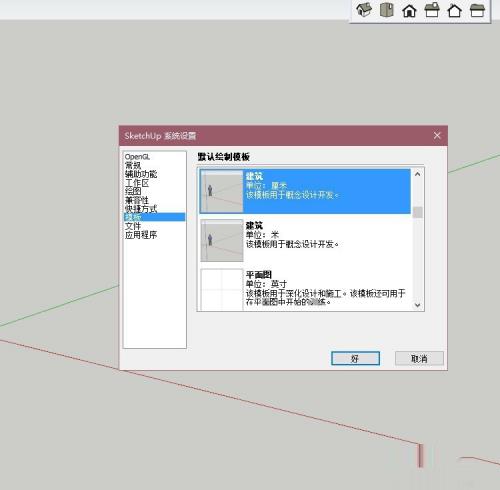This screenshot has height=490, width=500.
Task: Open the 兼容性 settings category
Action: click(137, 200)
